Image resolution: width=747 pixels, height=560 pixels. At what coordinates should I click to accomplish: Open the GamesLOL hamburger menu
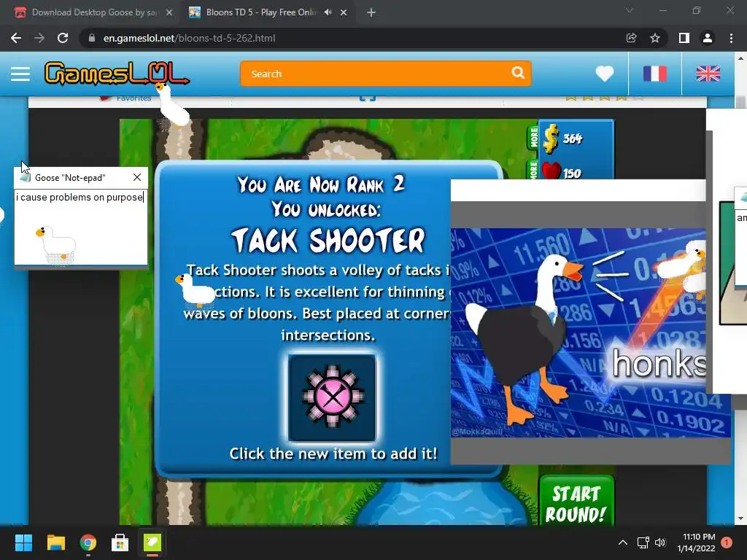pos(20,74)
